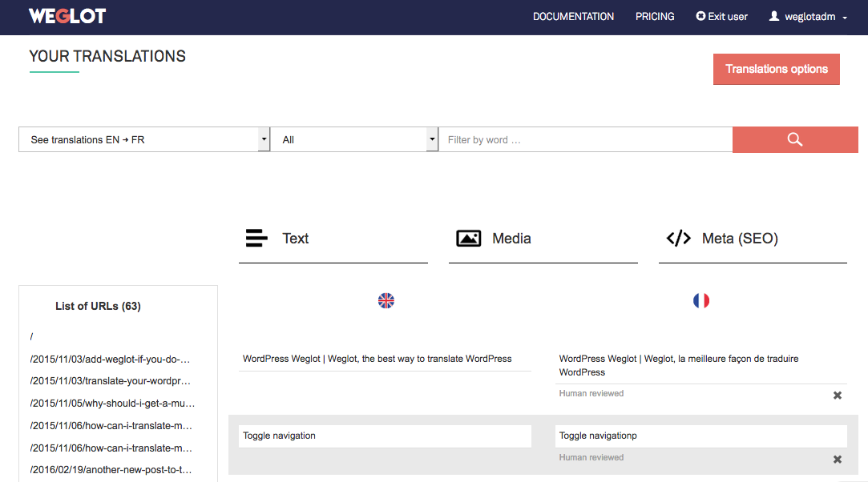The height and width of the screenshot is (482, 868).
Task: Select the root '/' URL in the list
Action: [x=32, y=335]
